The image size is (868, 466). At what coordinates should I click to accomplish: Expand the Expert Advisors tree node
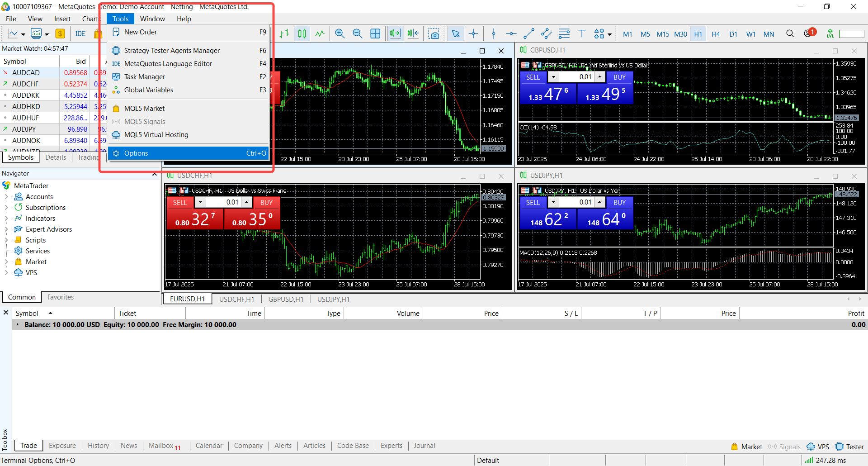(6, 229)
